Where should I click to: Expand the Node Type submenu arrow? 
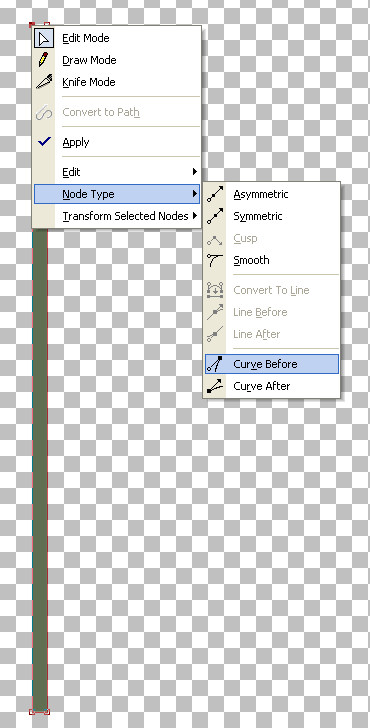(195, 194)
